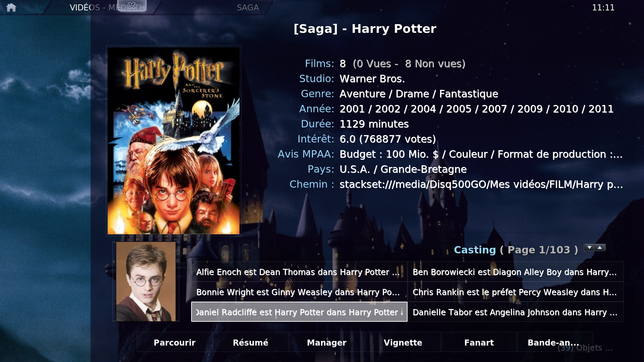Show next casting page with down arrow

pos(589,248)
